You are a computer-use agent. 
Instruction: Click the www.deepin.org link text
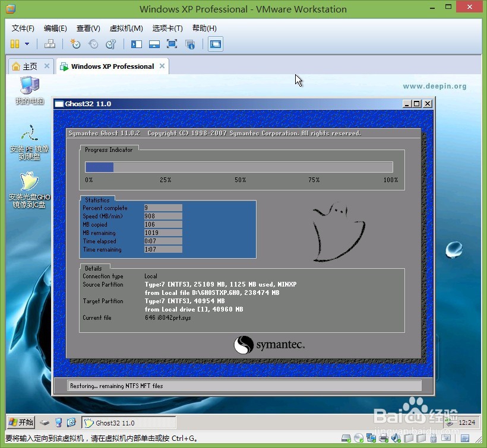[x=435, y=86]
